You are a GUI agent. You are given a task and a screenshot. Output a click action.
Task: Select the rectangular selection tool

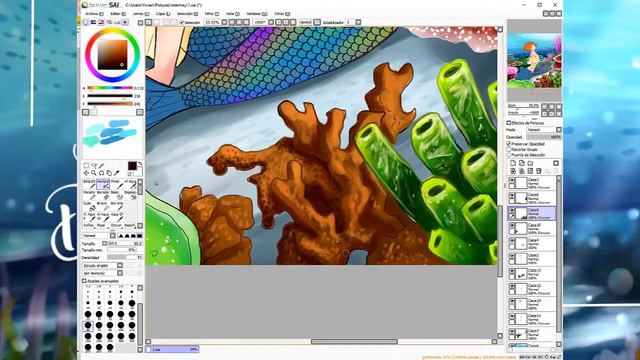[86, 165]
